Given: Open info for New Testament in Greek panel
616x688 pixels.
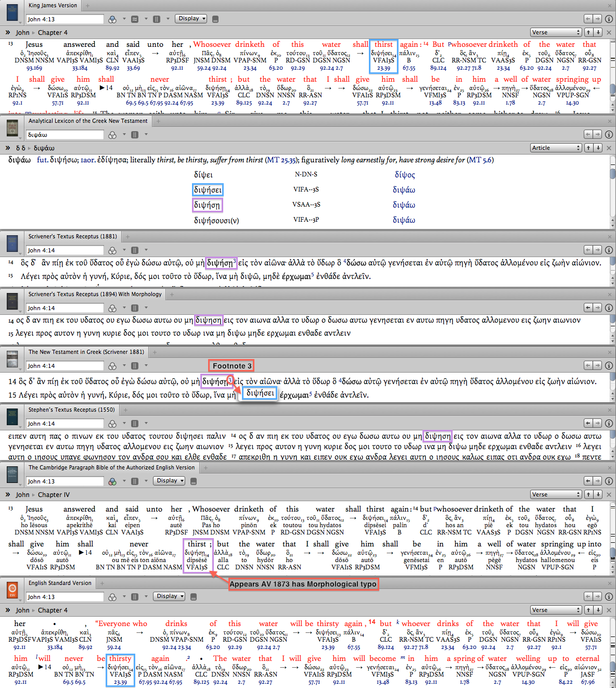Looking at the screenshot, I should 609,365.
